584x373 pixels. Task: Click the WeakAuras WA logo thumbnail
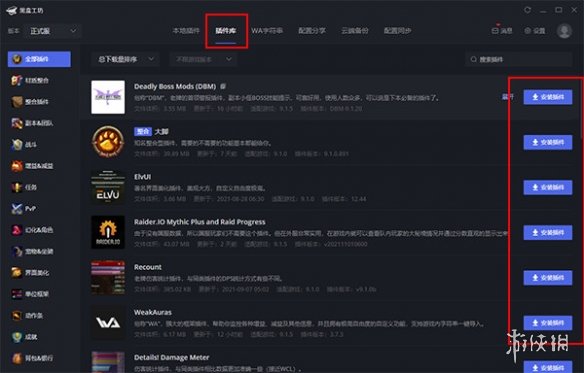click(x=108, y=322)
